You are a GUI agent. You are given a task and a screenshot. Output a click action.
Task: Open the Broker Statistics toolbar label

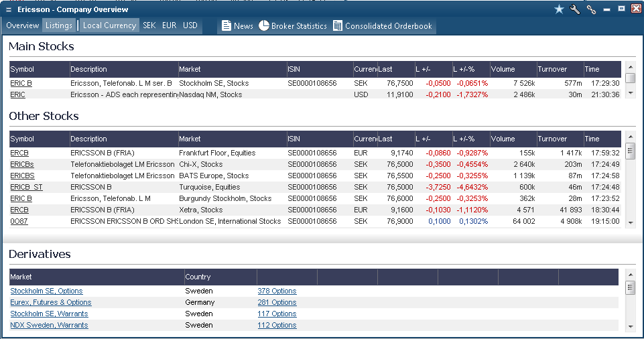coord(299,26)
